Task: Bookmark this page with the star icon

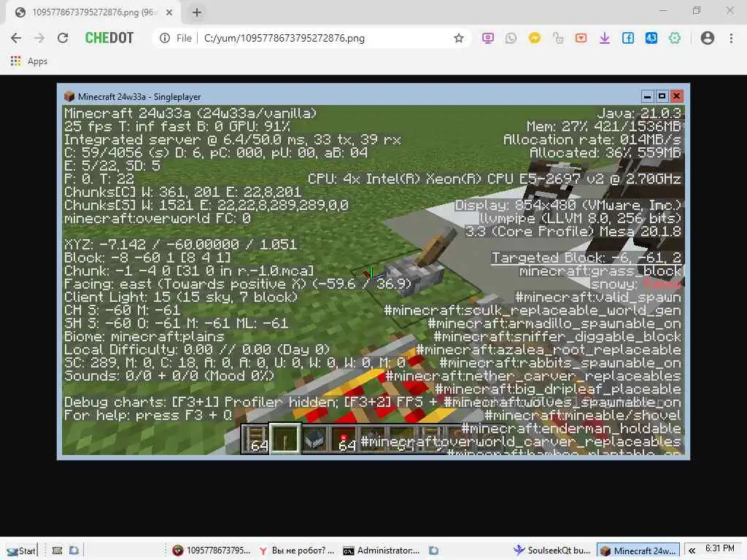Action: 458,38
